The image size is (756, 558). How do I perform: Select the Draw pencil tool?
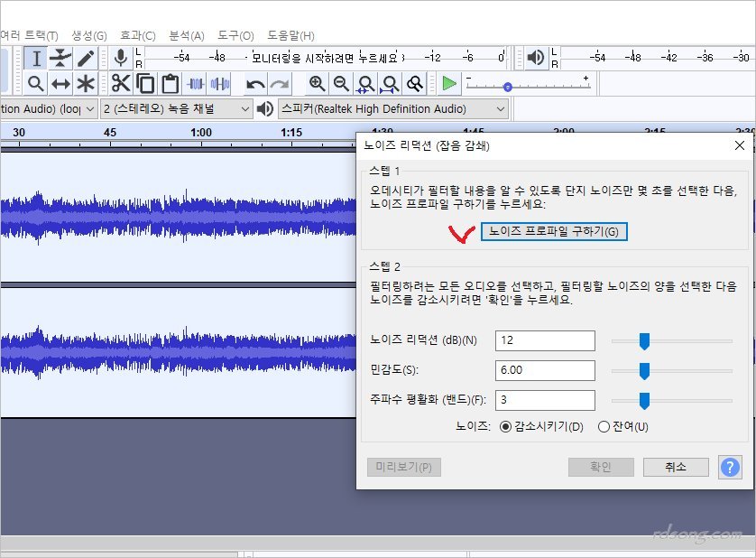86,59
